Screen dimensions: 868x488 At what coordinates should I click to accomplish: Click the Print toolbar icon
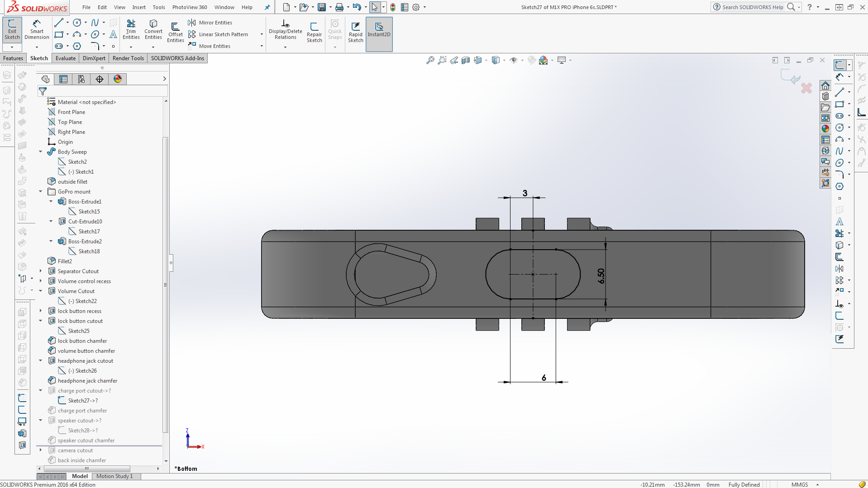coord(339,7)
